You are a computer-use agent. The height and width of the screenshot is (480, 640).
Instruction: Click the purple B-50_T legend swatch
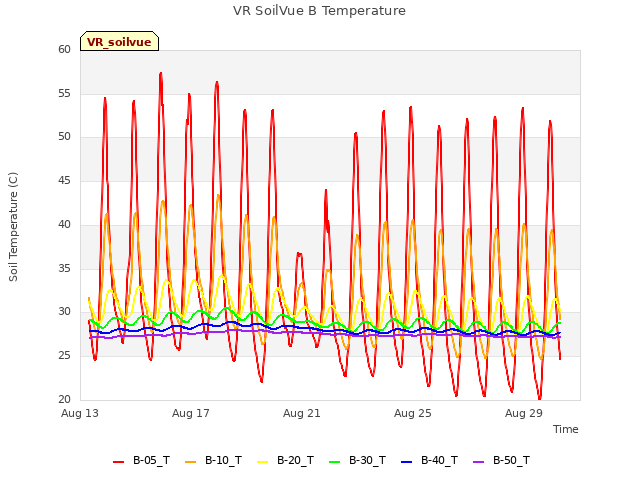(478, 462)
